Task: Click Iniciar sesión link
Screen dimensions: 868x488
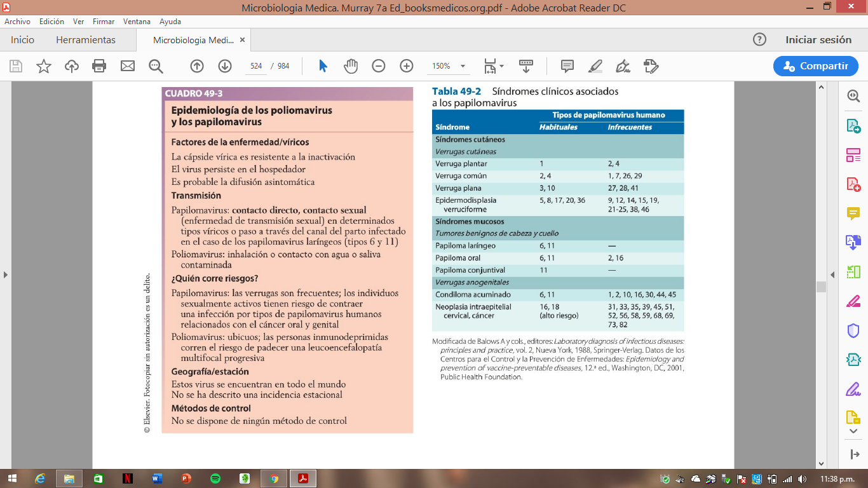Action: pos(818,39)
